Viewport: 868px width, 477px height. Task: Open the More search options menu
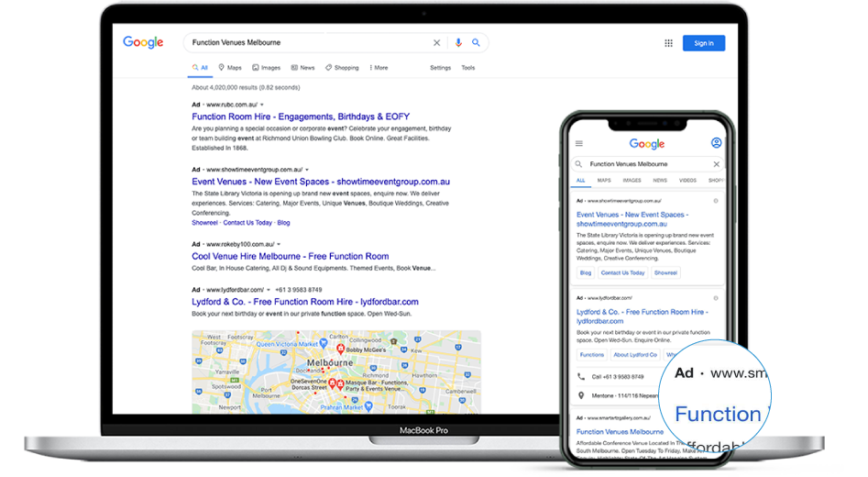(379, 68)
